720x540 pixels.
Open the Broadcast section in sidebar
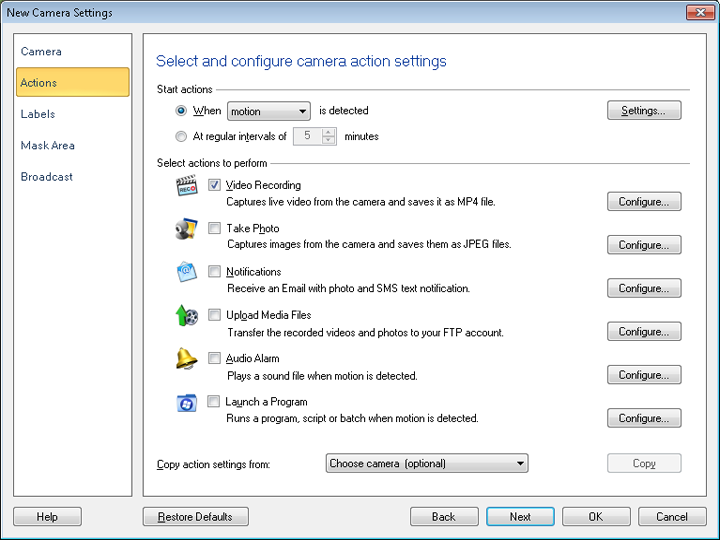point(47,177)
